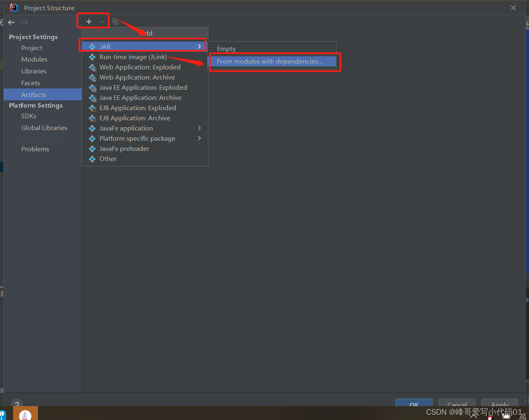Screen dimensions: 529x420
Task: Open the JavaFx application entry
Action: (x=145, y=128)
